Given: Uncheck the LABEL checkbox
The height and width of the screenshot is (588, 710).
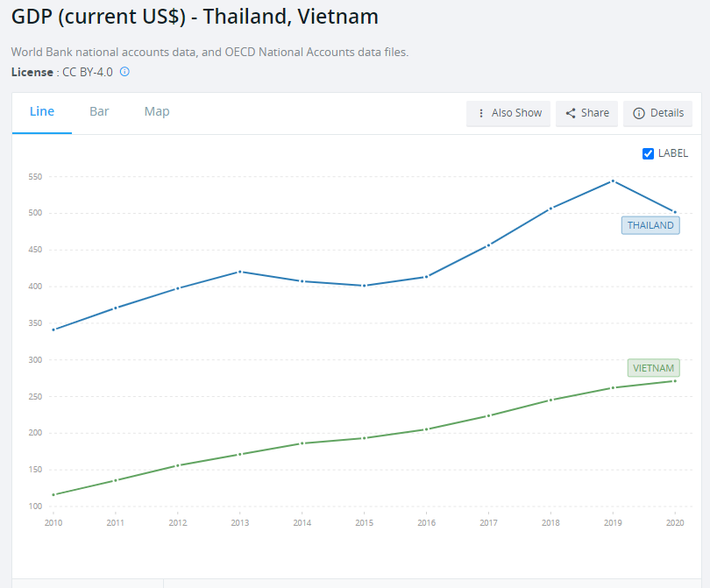Looking at the screenshot, I should (649, 153).
